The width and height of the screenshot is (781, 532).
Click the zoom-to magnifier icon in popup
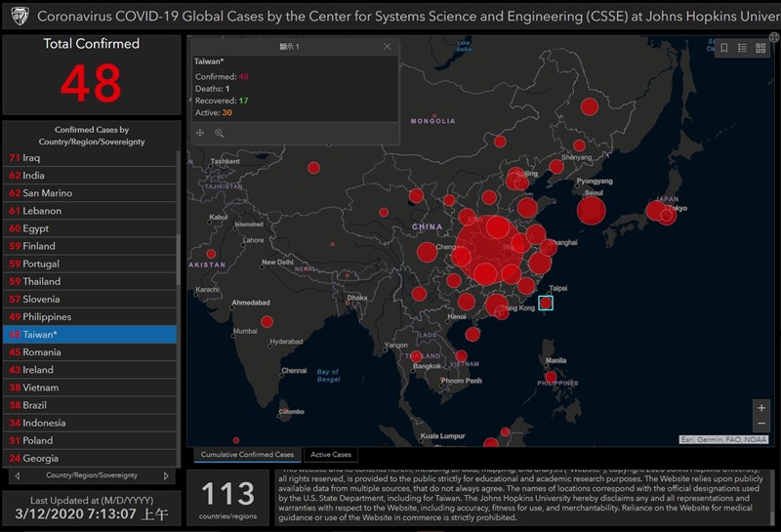(x=219, y=133)
